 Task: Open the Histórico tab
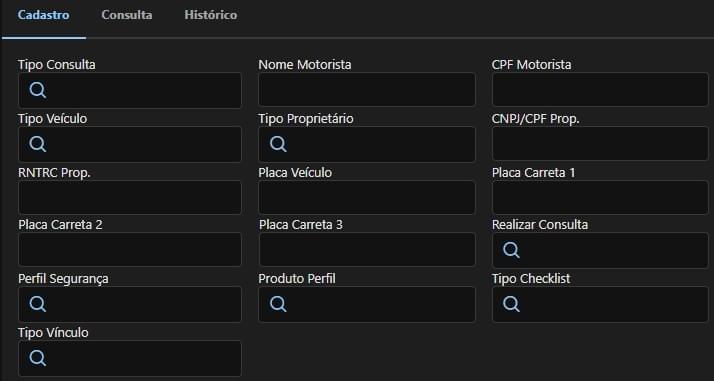211,15
